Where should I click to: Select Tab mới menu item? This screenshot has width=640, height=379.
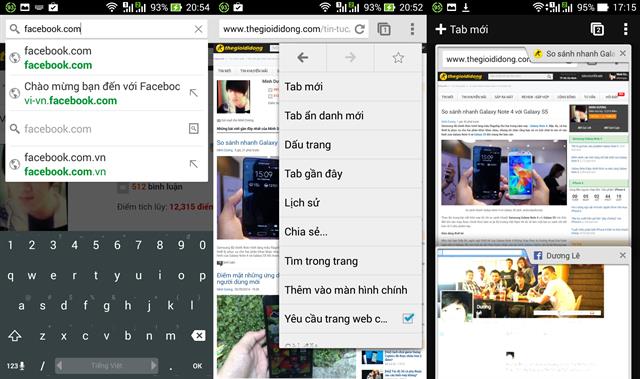(x=350, y=86)
